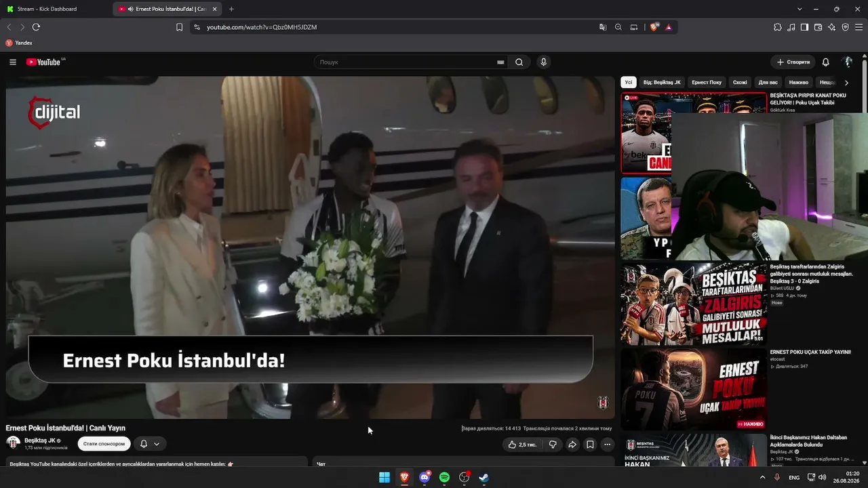The height and width of the screenshot is (488, 868).
Task: Select the Наживо filter chip
Action: (799, 82)
